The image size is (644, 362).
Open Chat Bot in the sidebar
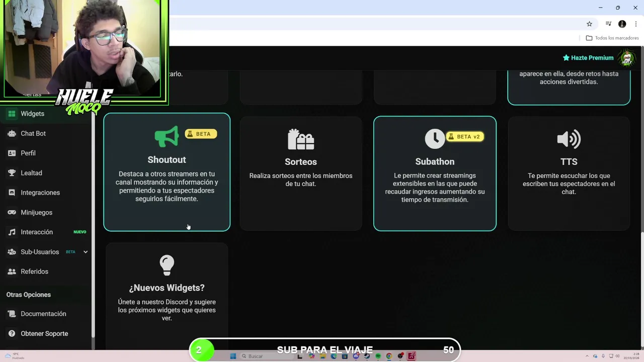pos(45,133)
